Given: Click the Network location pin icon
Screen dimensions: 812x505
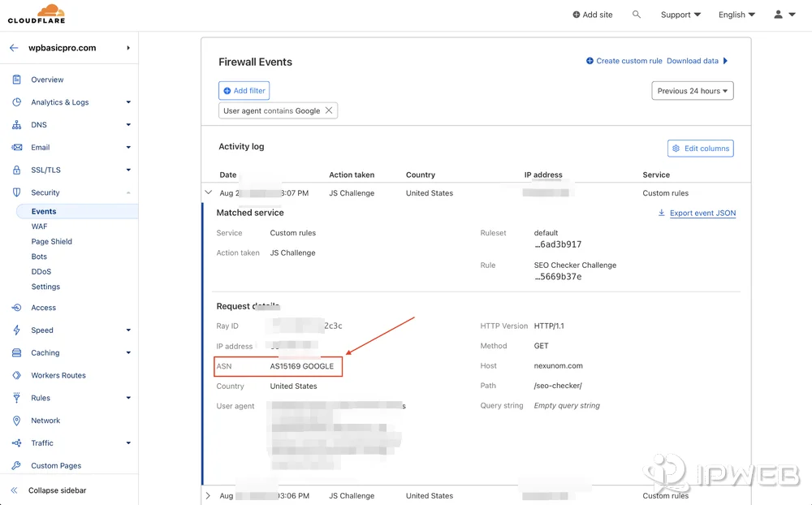Looking at the screenshot, I should click(16, 421).
